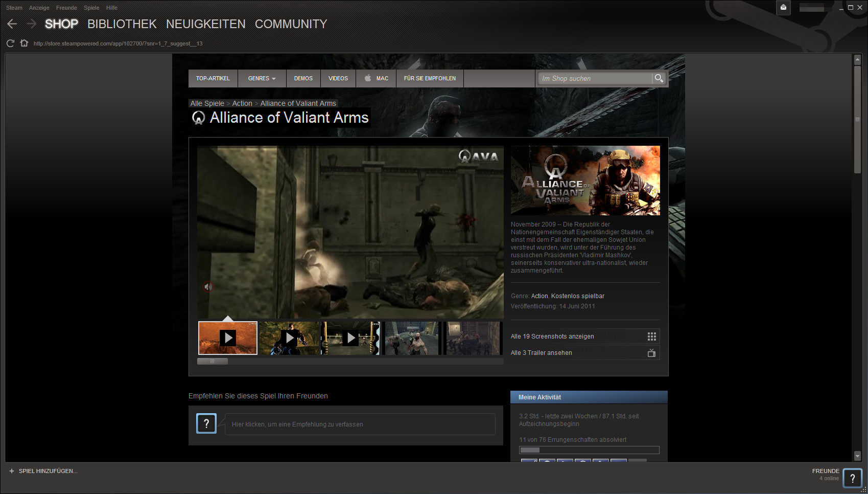Click the trailer TV icon
Screen dimensions: 868x494
651,353
